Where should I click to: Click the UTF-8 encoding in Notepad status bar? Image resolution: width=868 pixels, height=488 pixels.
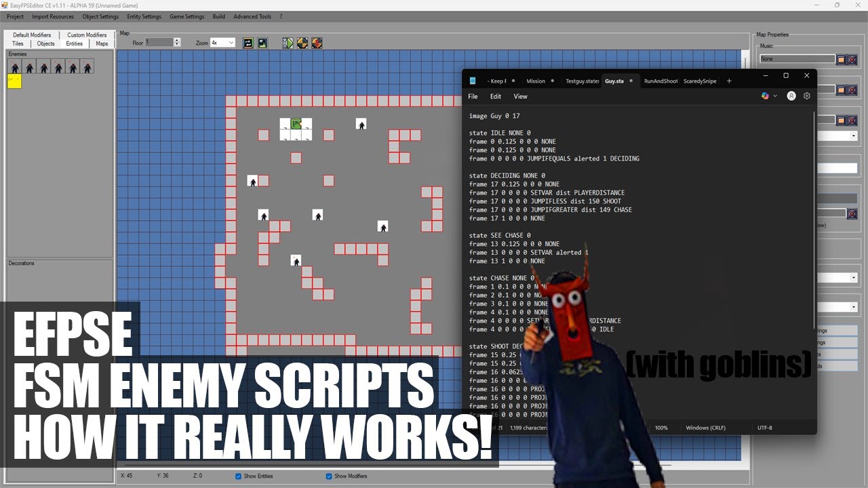point(764,428)
